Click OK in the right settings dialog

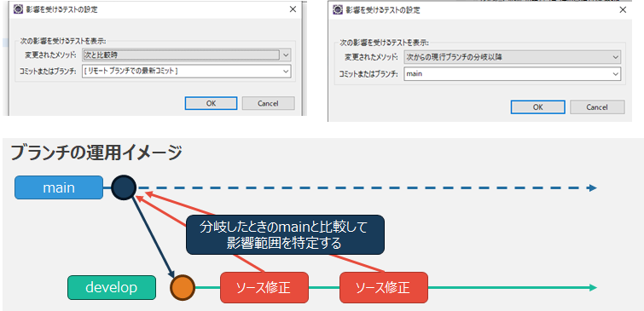(537, 107)
